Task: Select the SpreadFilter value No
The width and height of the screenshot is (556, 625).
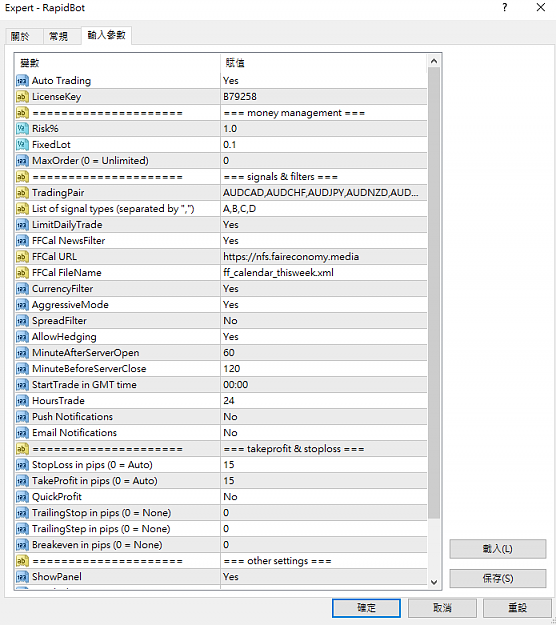Action: point(230,321)
